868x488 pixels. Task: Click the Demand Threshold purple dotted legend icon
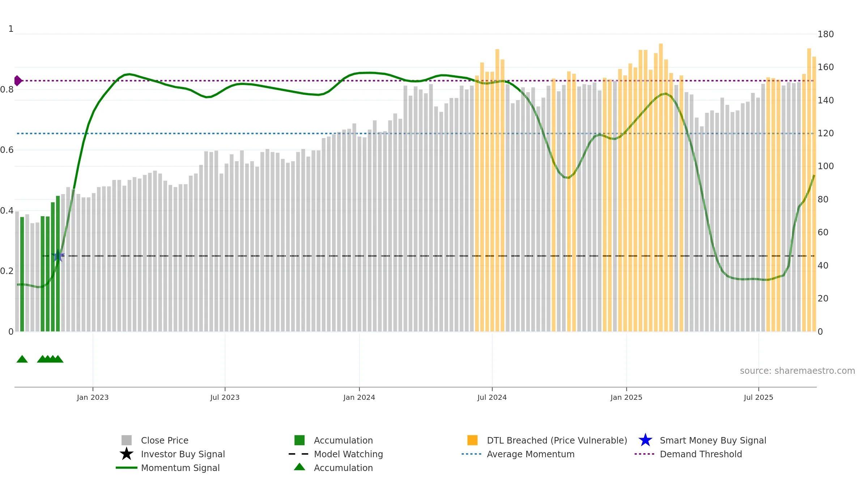pos(644,454)
